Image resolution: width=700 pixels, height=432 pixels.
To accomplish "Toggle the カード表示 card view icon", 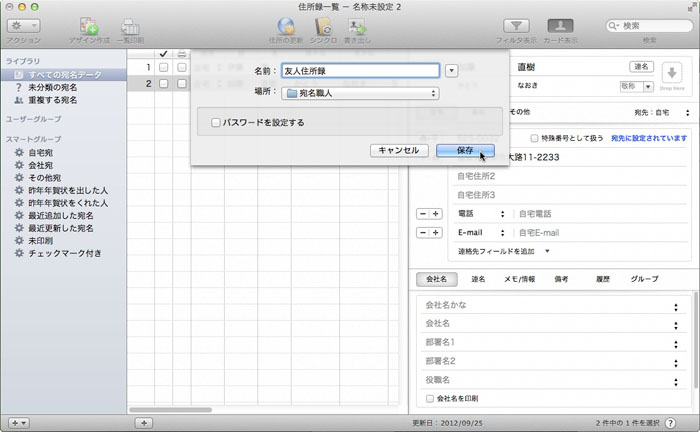I will (x=560, y=25).
